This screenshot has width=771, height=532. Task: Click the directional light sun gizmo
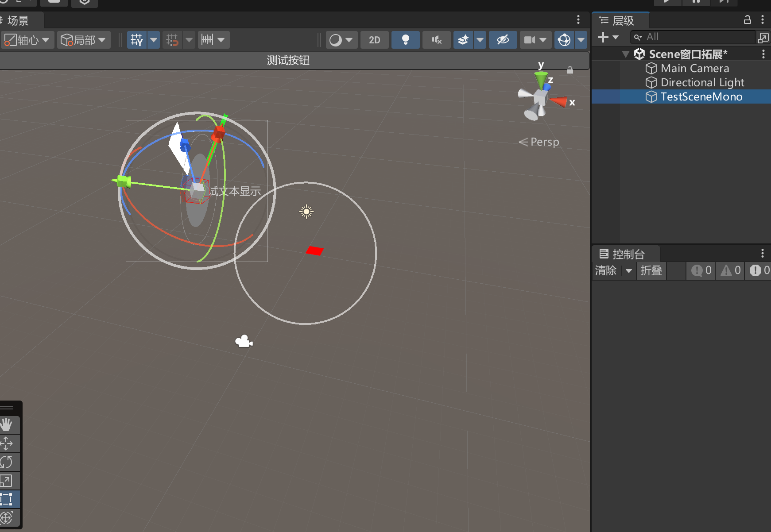coord(306,212)
